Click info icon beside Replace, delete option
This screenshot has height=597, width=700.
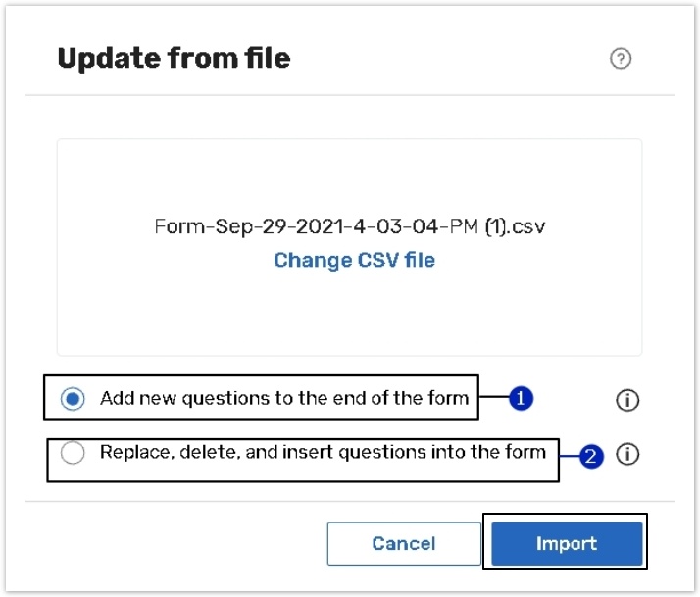627,455
